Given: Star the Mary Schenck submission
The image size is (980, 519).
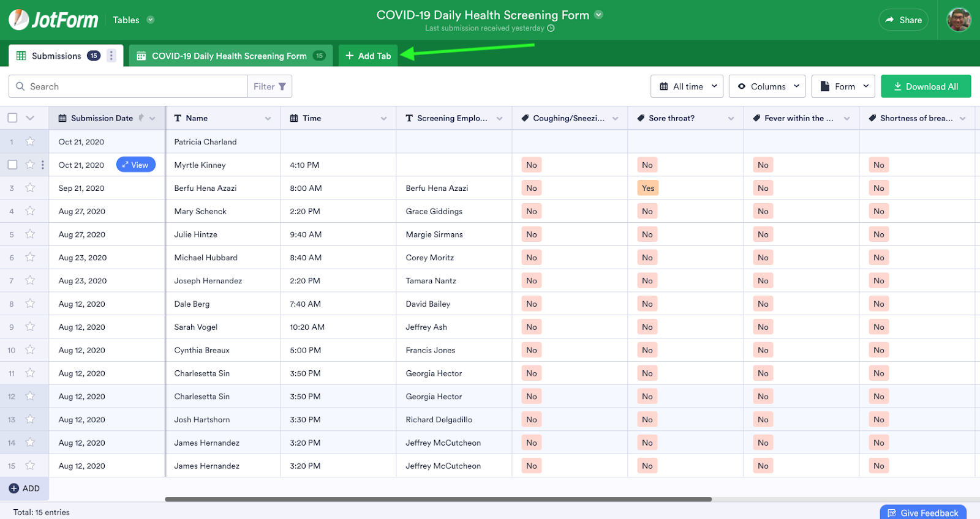Looking at the screenshot, I should tap(30, 211).
